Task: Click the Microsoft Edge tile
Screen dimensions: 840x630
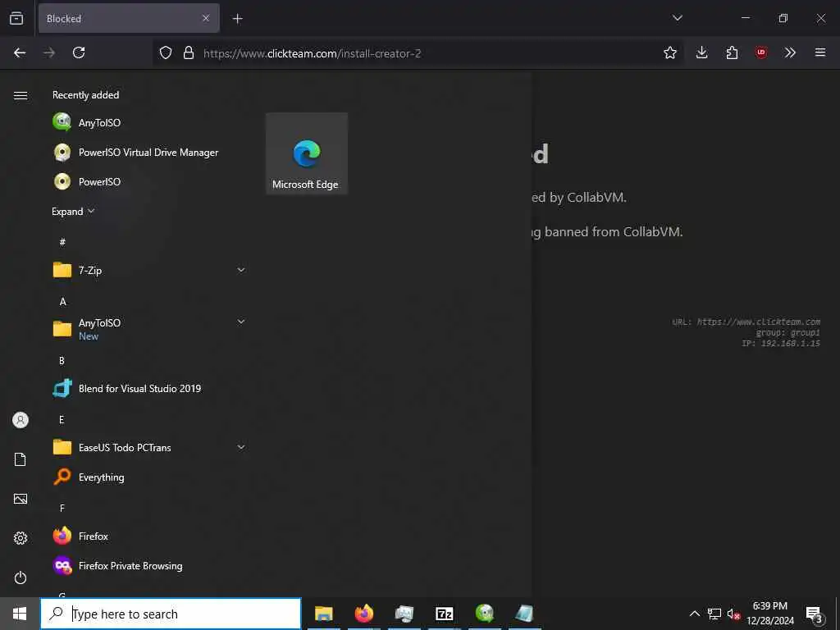Action: tap(307, 153)
